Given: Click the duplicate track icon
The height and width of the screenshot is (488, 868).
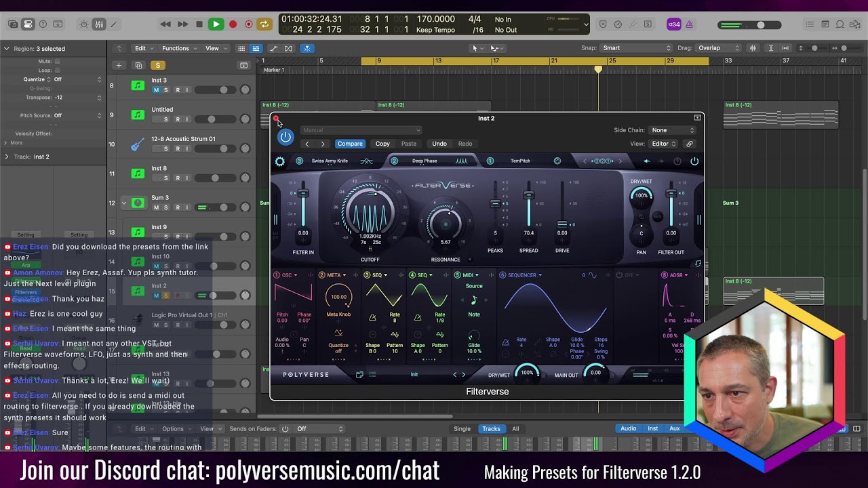Looking at the screenshot, I should coord(138,65).
